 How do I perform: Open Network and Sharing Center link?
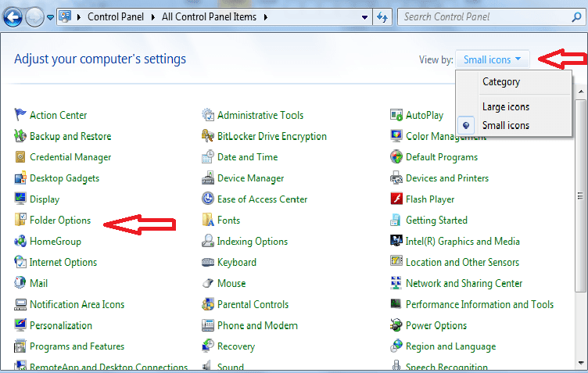(x=464, y=283)
